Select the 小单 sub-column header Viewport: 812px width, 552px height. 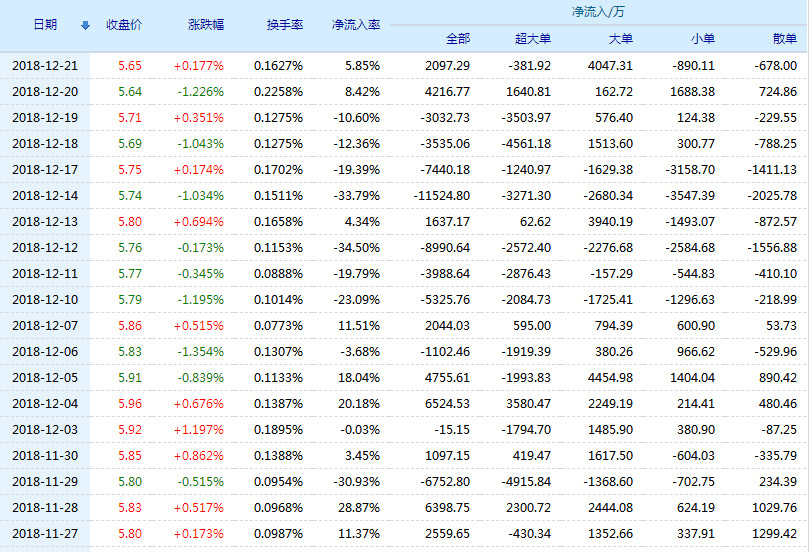(x=703, y=39)
